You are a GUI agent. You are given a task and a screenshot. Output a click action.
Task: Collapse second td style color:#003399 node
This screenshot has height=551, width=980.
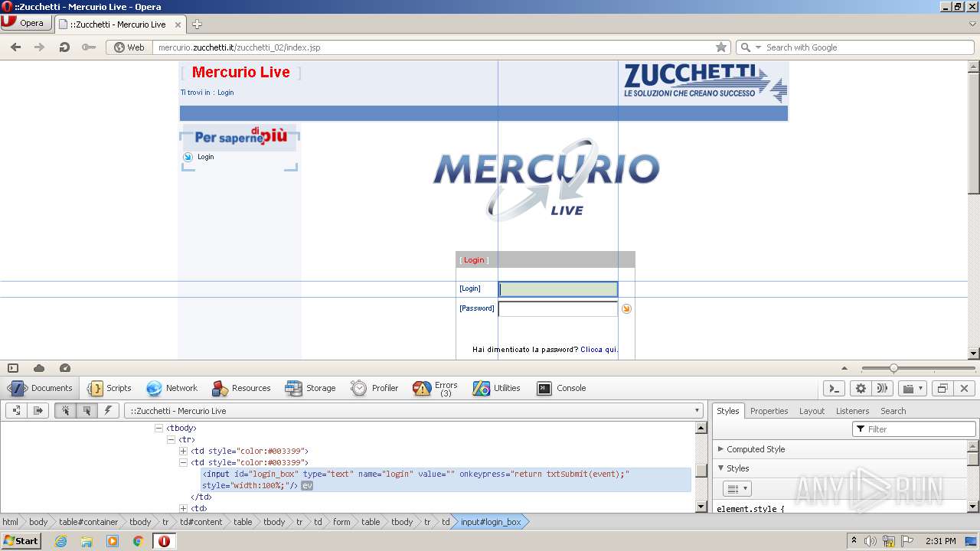(x=184, y=463)
